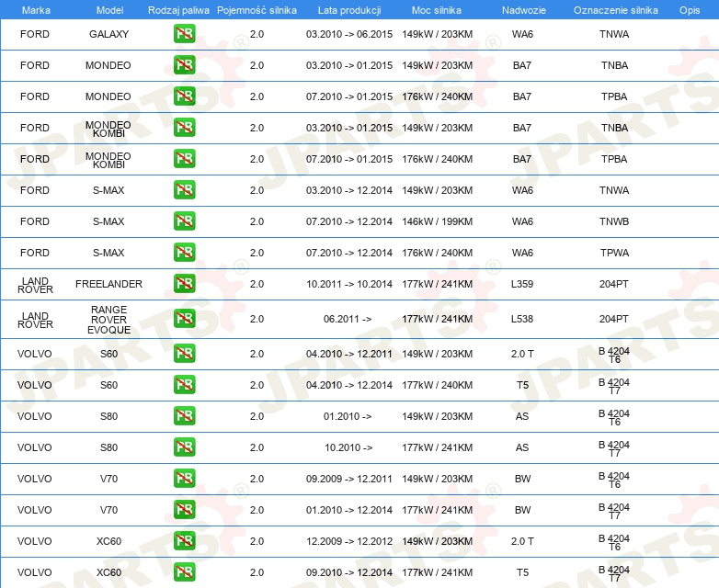Click the Oznaczenie silnika column header

point(615,10)
